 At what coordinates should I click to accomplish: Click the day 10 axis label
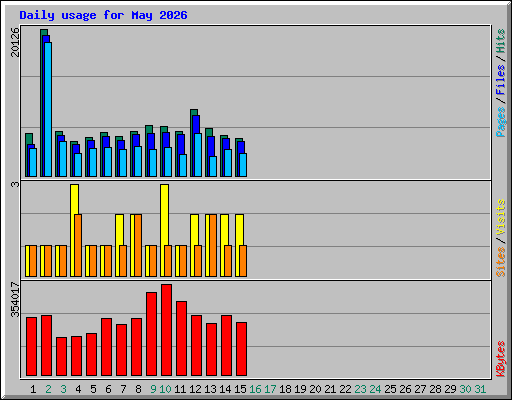pos(165,389)
